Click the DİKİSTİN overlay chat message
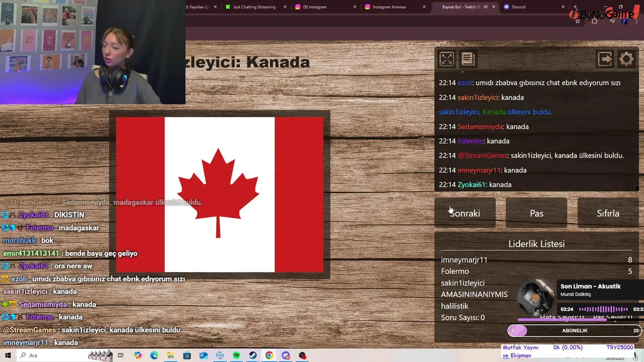 click(x=69, y=215)
